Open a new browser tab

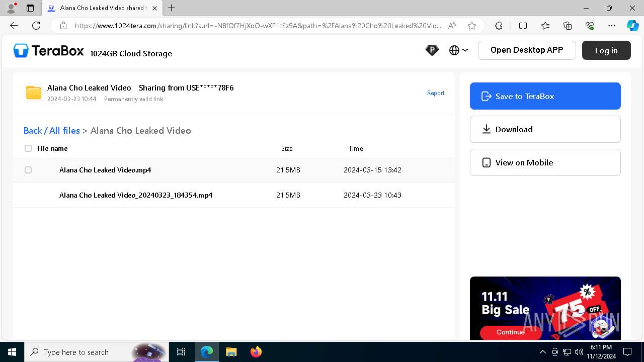pos(172,8)
